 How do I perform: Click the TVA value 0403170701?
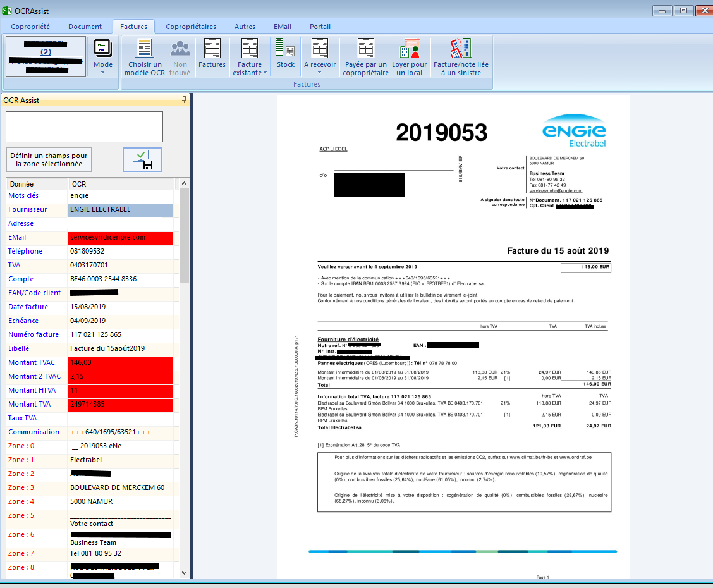(x=88, y=265)
